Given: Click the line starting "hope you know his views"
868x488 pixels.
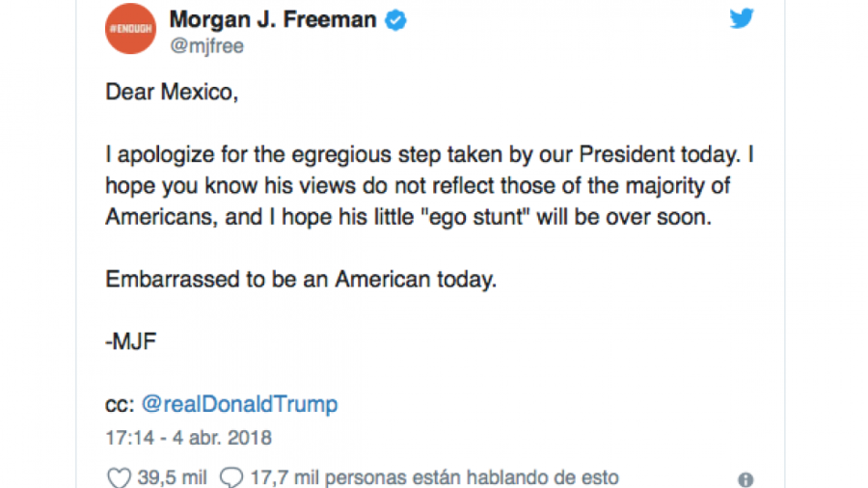Looking at the screenshot, I should [x=418, y=186].
